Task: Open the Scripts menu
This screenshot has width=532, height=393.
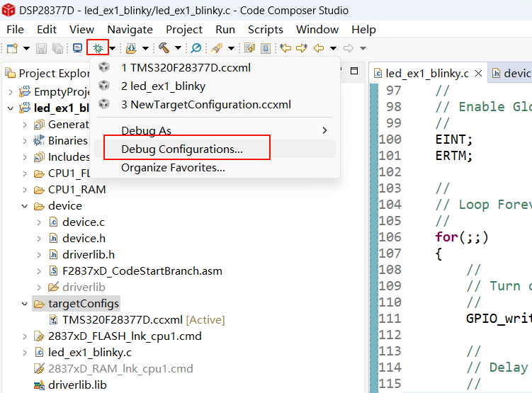Action: [266, 29]
